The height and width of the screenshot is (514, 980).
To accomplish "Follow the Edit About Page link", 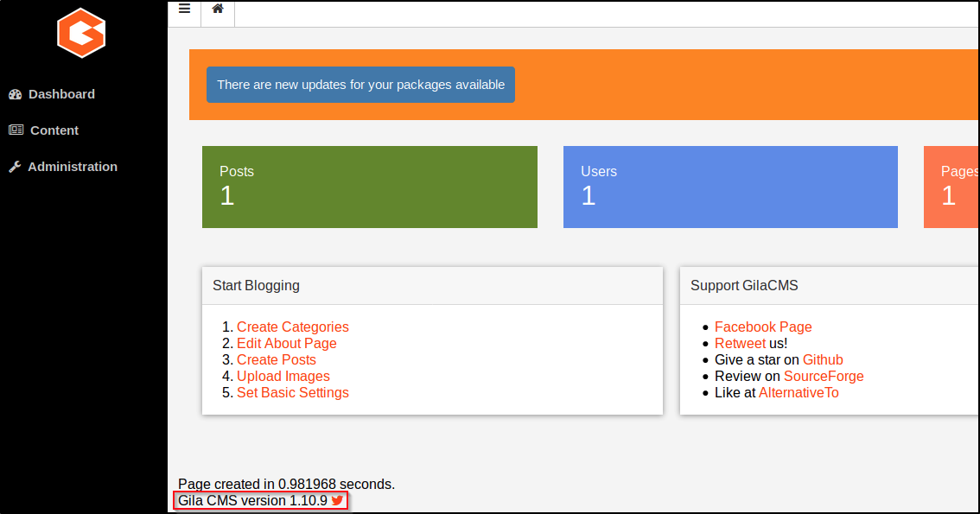I will click(x=286, y=343).
